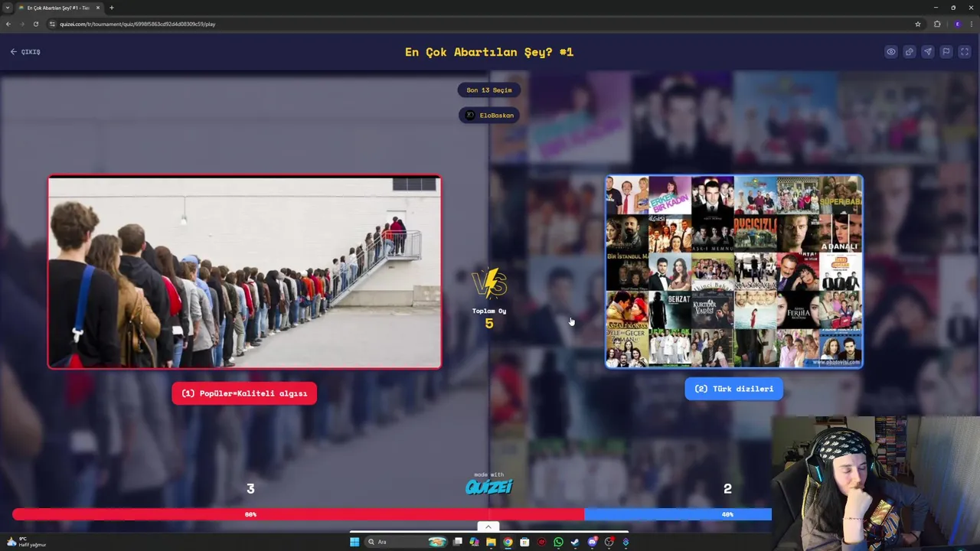Vote for (1) Popüler=Kaliteli algısı
The image size is (980, 551).
tap(244, 393)
